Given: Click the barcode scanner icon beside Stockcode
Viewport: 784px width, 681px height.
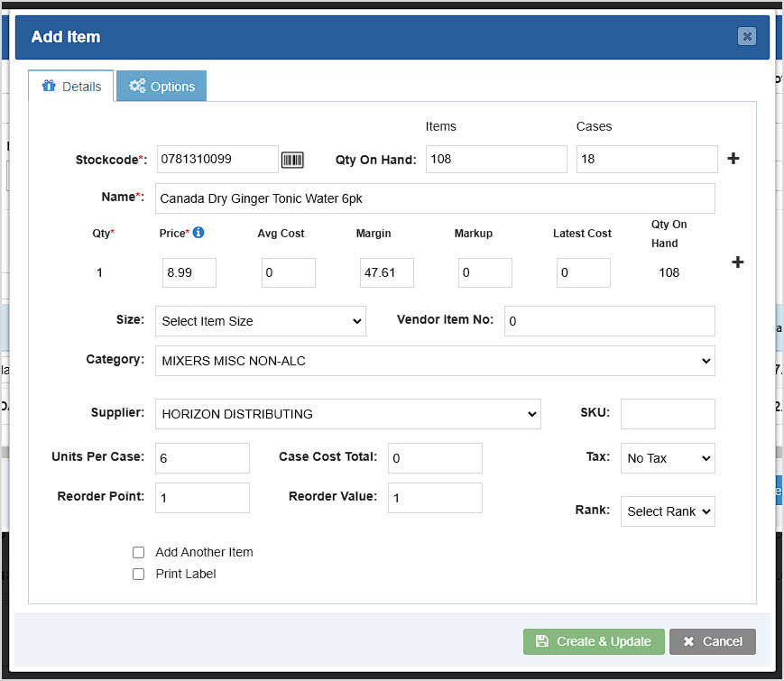Looking at the screenshot, I should (292, 159).
